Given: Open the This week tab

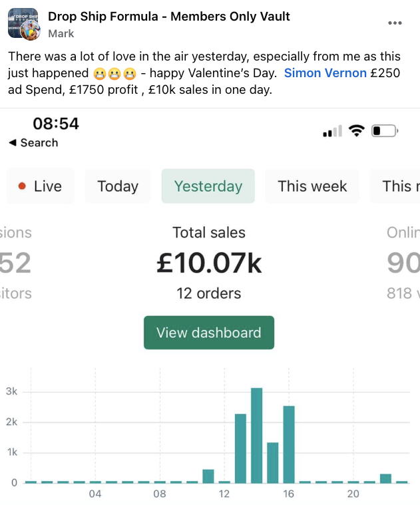Looking at the screenshot, I should click(x=312, y=186).
